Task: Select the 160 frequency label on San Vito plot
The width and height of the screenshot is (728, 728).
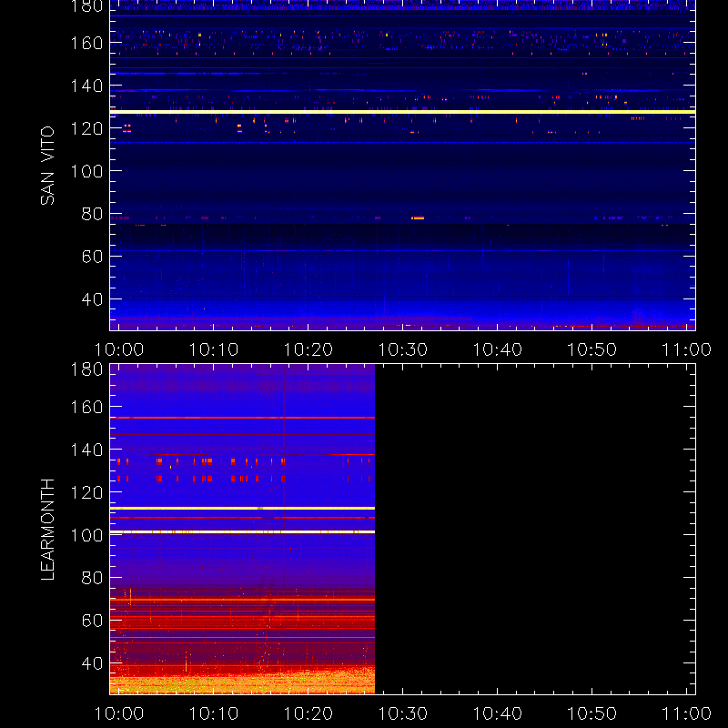Action: coord(86,43)
